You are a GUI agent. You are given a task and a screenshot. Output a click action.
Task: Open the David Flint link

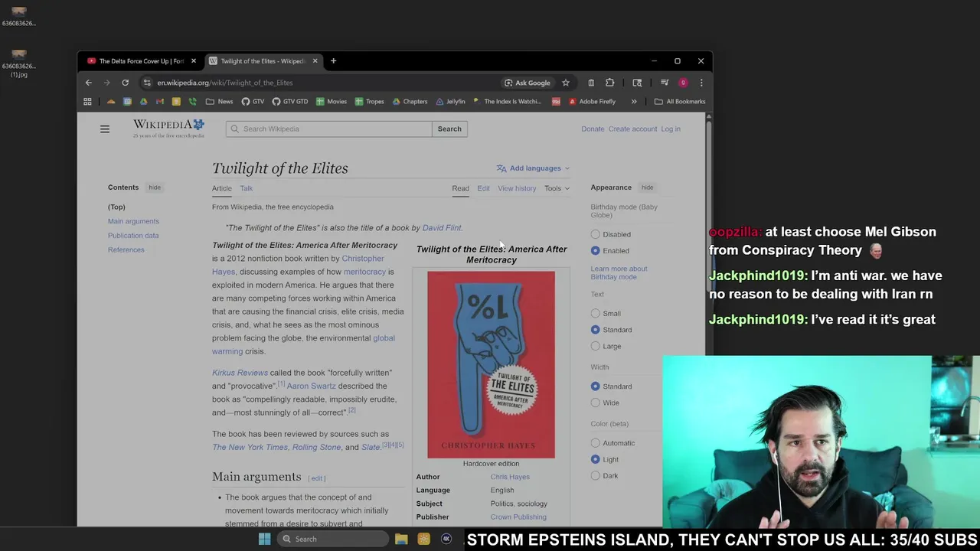point(442,228)
